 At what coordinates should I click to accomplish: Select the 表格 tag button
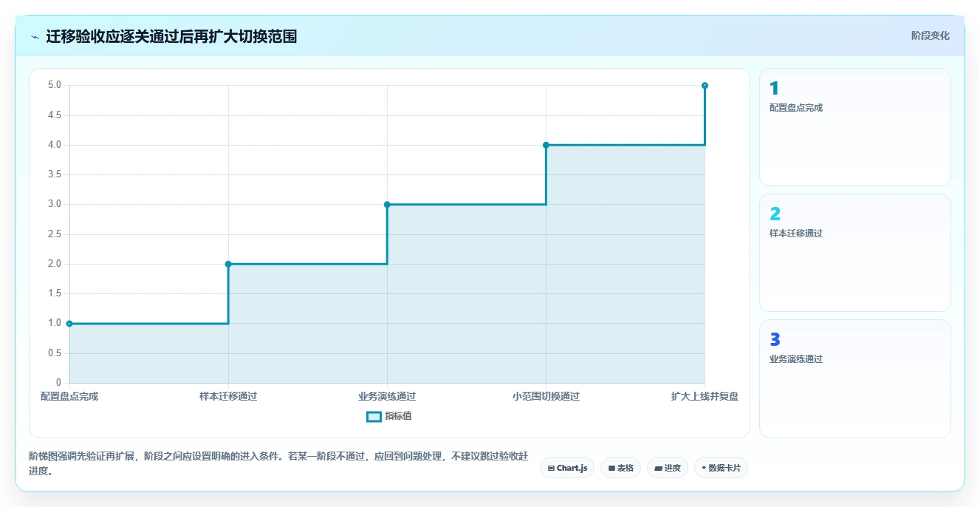(620, 468)
